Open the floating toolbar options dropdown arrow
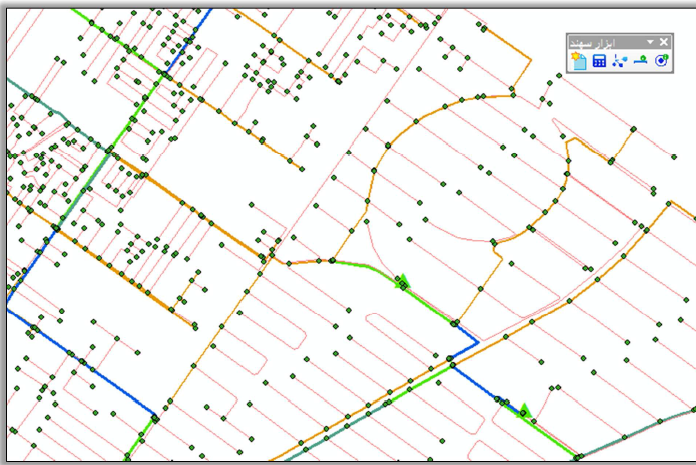696x465 pixels. 650,42
